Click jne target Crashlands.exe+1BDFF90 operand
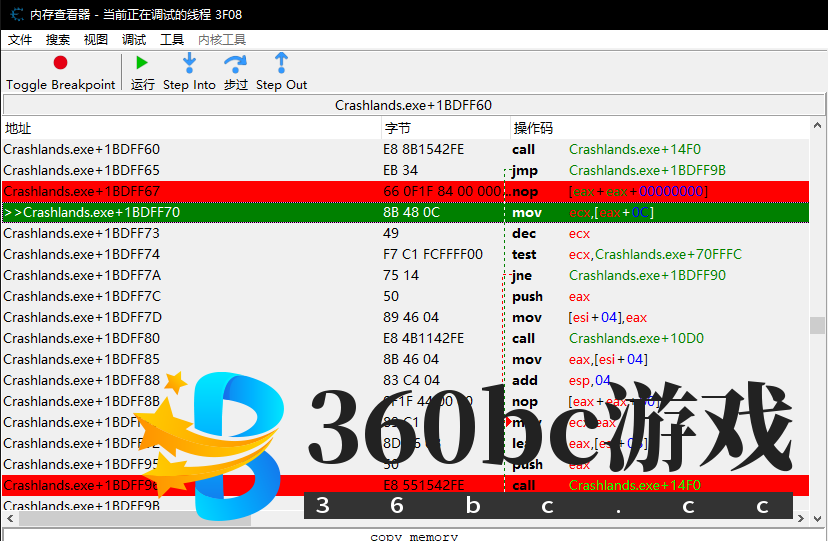 click(x=647, y=276)
